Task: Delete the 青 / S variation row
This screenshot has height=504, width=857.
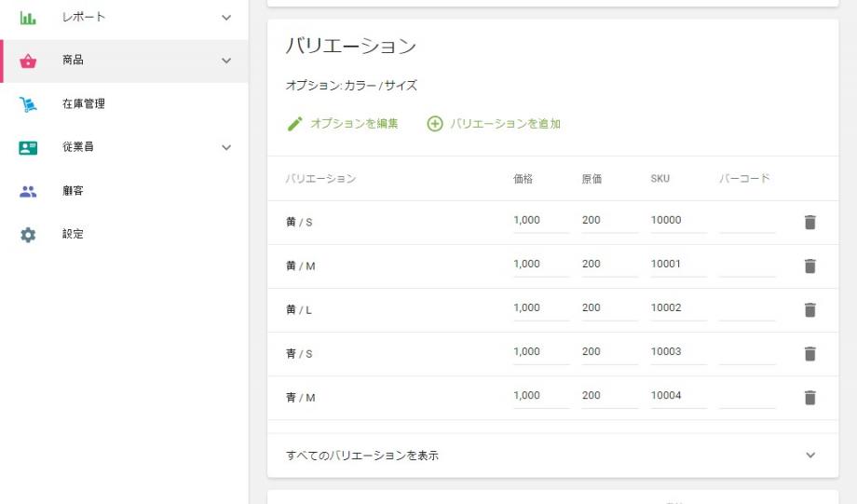Action: pos(809,353)
